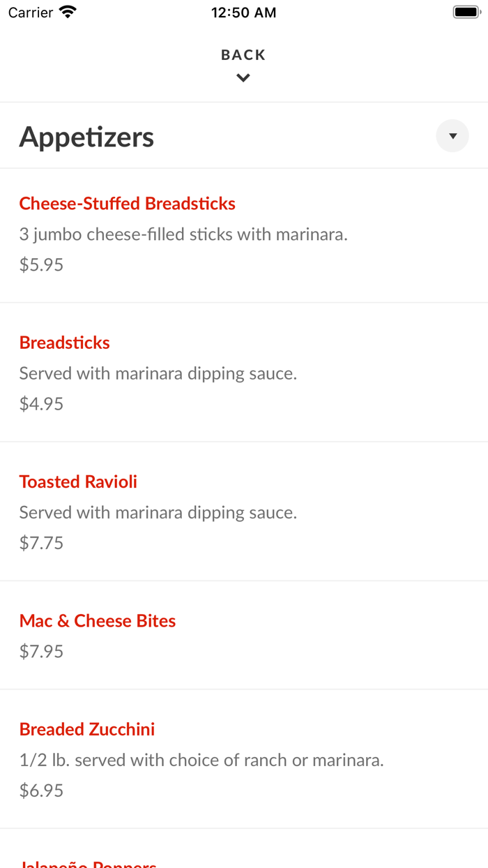
Task: Tap the $5.95 price under Cheese-Stuffed Breadsticks
Action: point(41,264)
